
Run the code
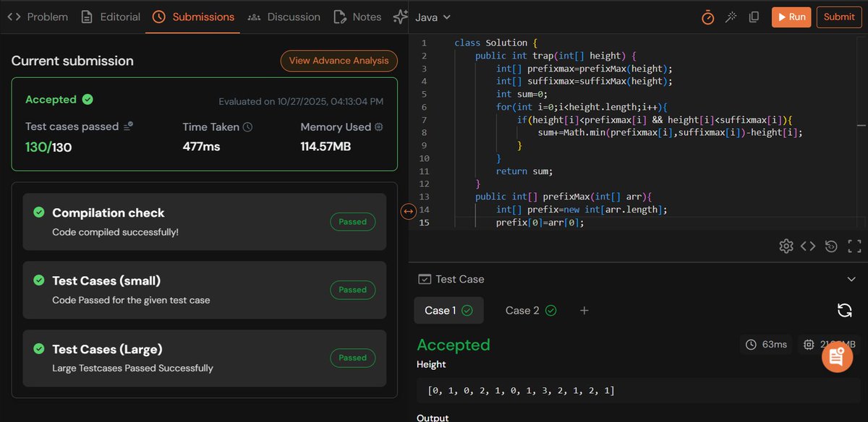click(x=791, y=17)
